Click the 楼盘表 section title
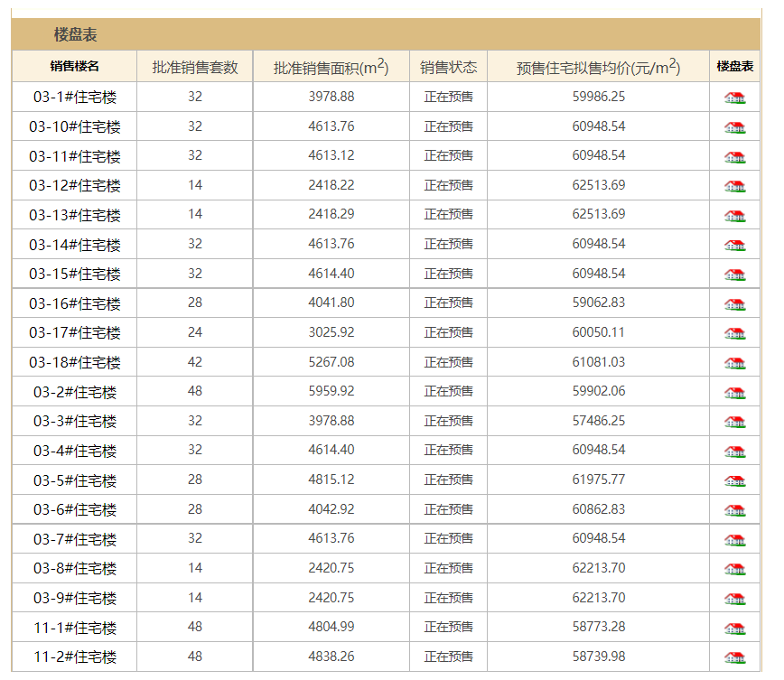The image size is (784, 680). pos(76,34)
